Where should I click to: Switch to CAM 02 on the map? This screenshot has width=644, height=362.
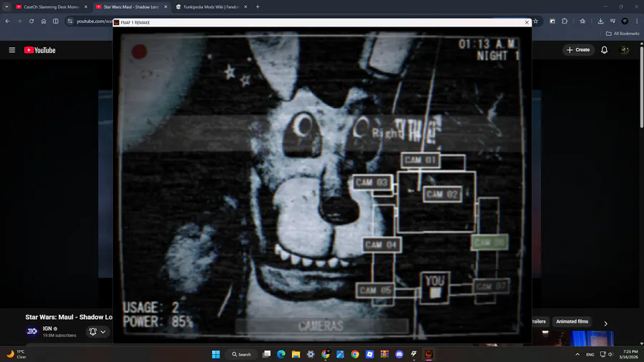click(442, 194)
